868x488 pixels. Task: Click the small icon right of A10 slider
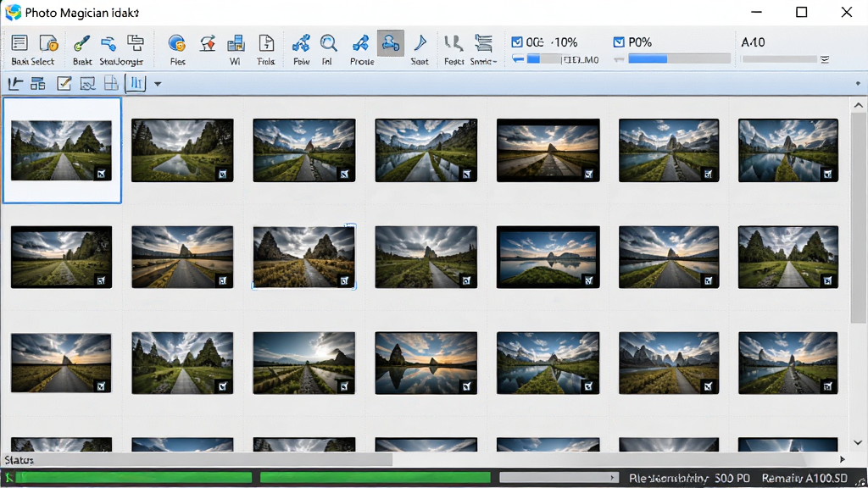pyautogui.click(x=825, y=59)
